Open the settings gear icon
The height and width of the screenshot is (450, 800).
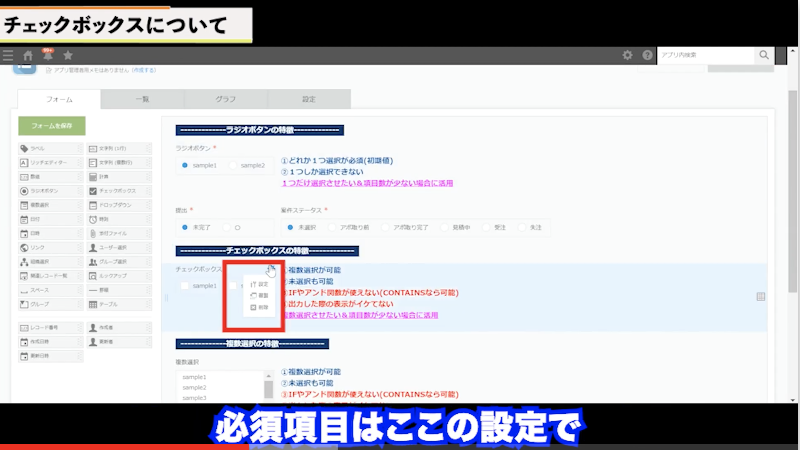tap(627, 56)
